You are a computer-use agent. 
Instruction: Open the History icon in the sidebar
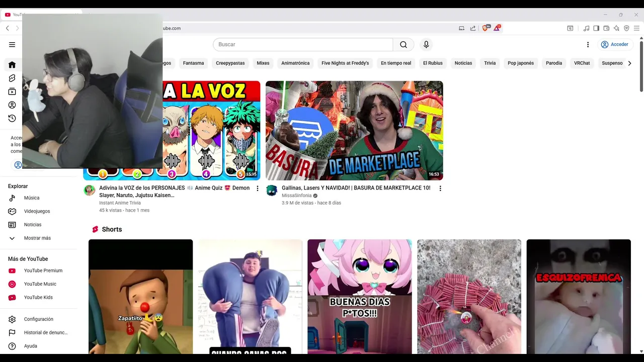(x=12, y=119)
